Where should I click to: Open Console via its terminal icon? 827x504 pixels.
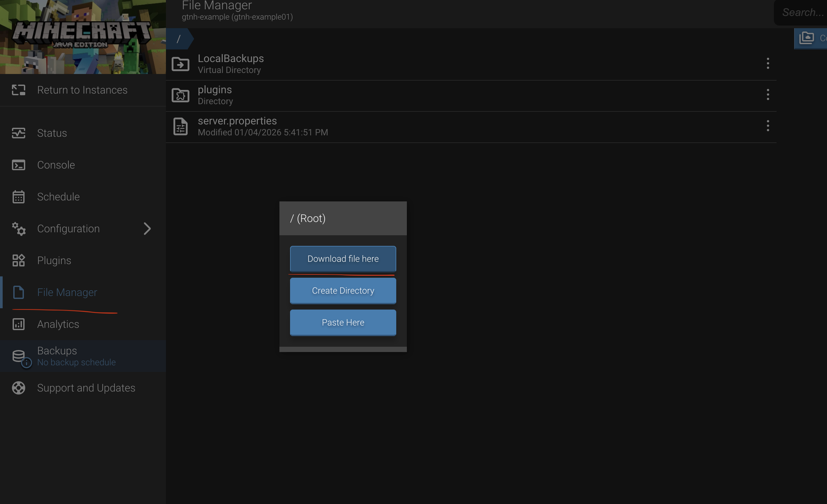click(19, 165)
